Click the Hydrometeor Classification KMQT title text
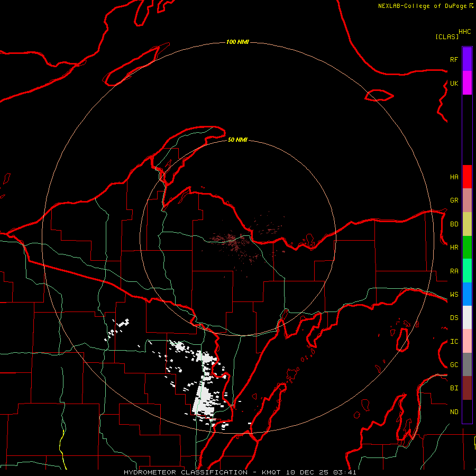Screen dimensions: 476x476 click(x=240, y=472)
